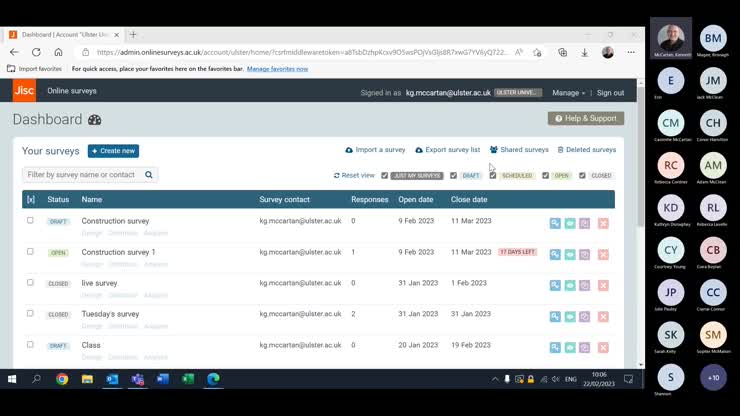Uncheck the Draft filter checkbox
740x416 pixels.
453,176
